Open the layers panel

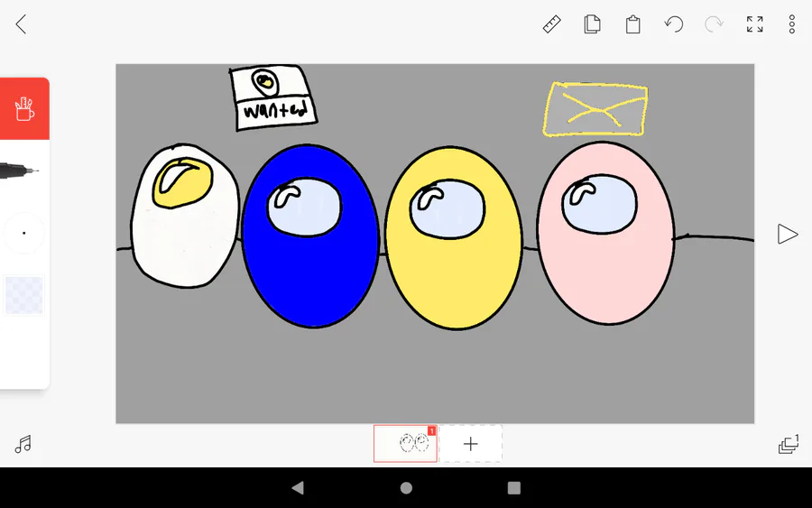pyautogui.click(x=789, y=444)
